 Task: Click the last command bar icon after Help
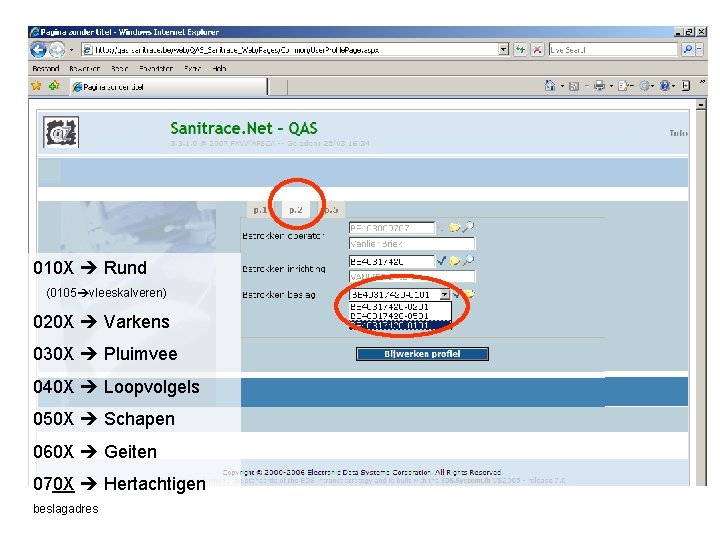[686, 86]
